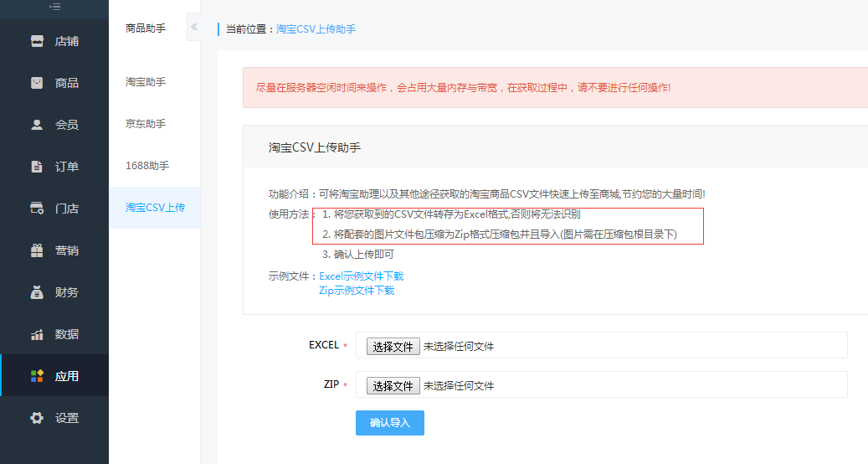Choose file button for EXCEL field

[393, 347]
